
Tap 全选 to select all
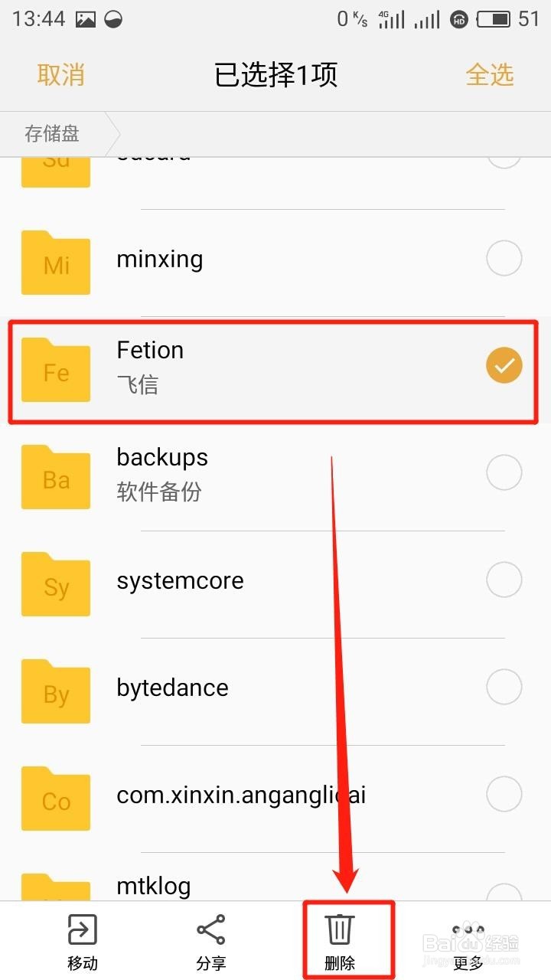tap(490, 75)
